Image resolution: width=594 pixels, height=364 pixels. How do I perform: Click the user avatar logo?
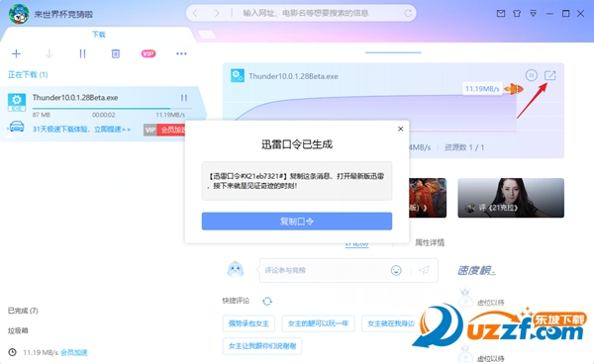click(x=19, y=14)
